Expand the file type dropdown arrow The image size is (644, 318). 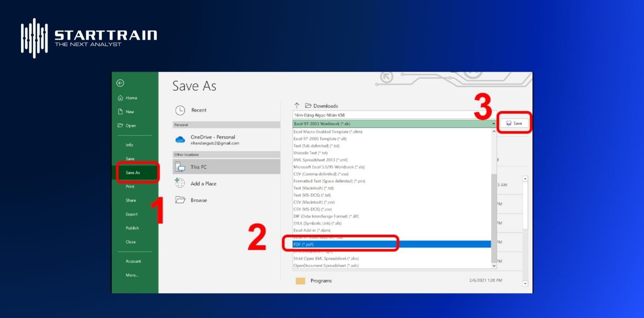(x=494, y=124)
